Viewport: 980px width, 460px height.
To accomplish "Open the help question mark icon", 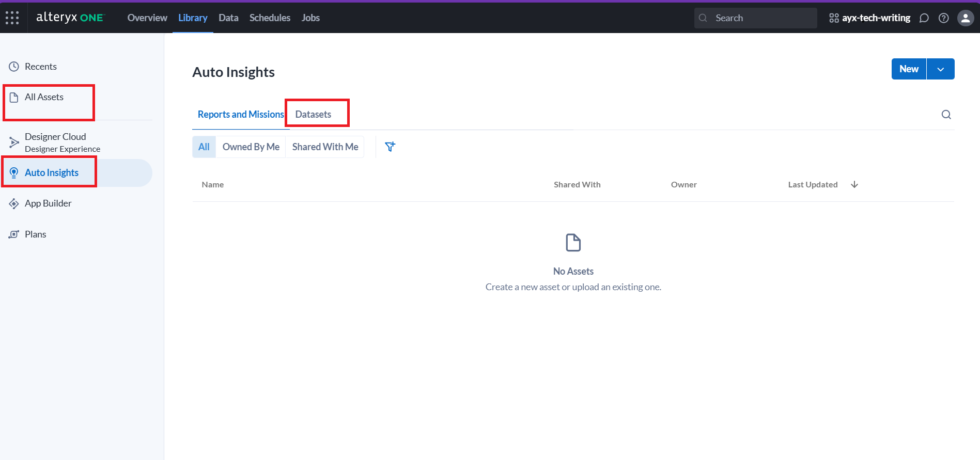I will point(944,18).
